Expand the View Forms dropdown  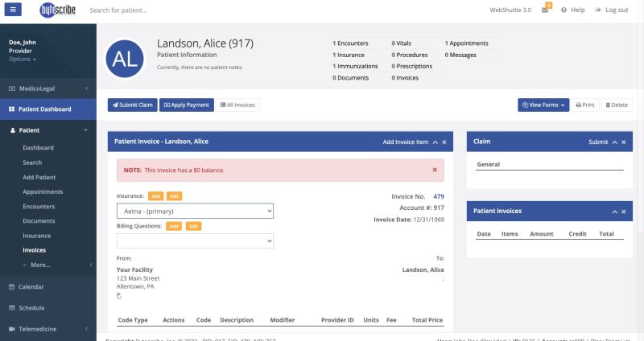coord(544,105)
